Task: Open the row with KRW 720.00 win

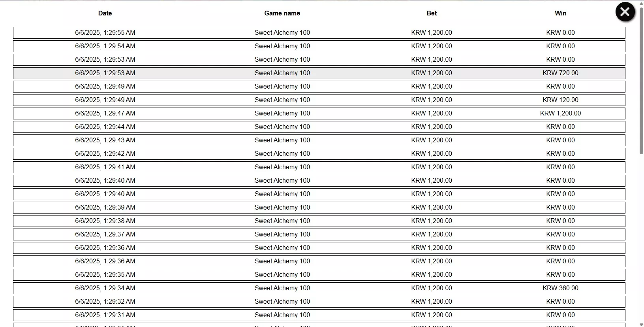Action: [x=319, y=73]
